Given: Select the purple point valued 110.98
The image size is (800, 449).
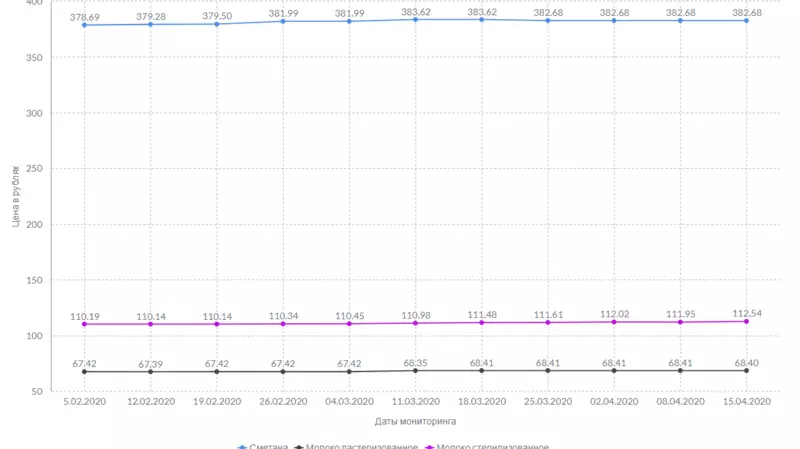Looking at the screenshot, I should coord(415,323).
